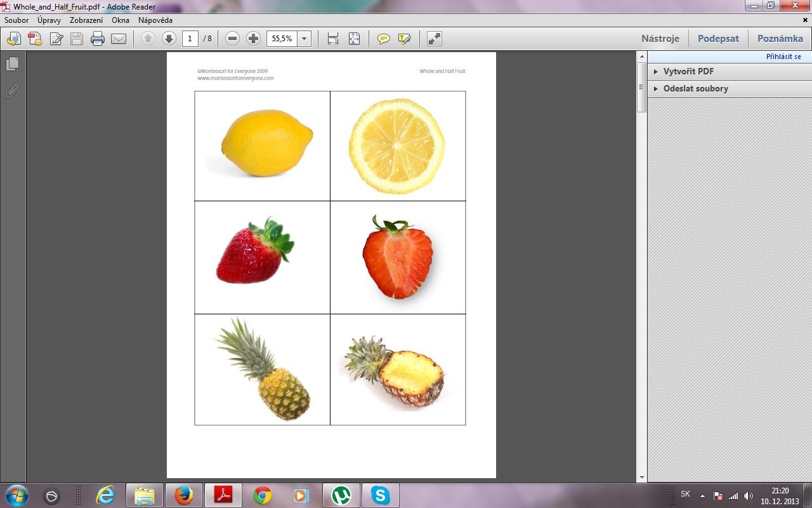Click the Print file icon
Image resolution: width=812 pixels, height=508 pixels.
(98, 39)
